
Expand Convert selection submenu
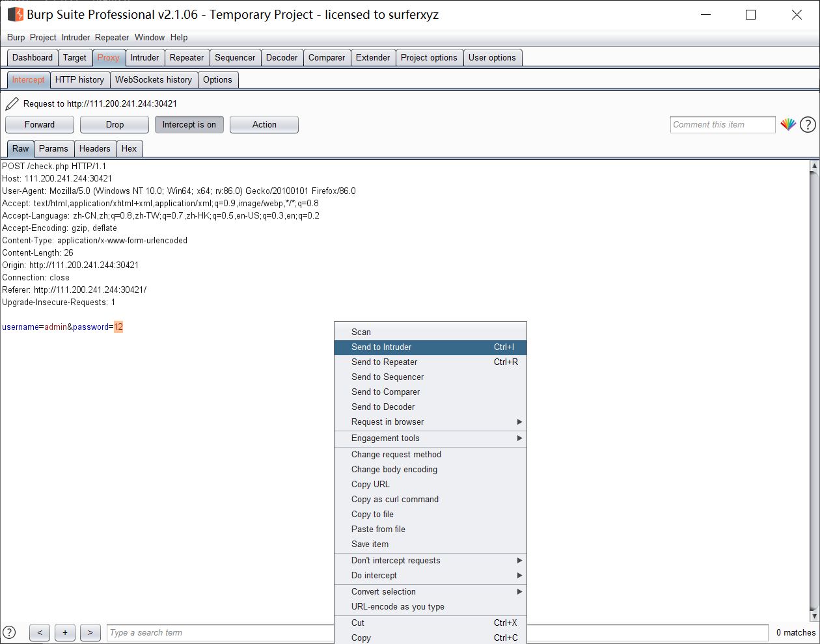(x=430, y=591)
